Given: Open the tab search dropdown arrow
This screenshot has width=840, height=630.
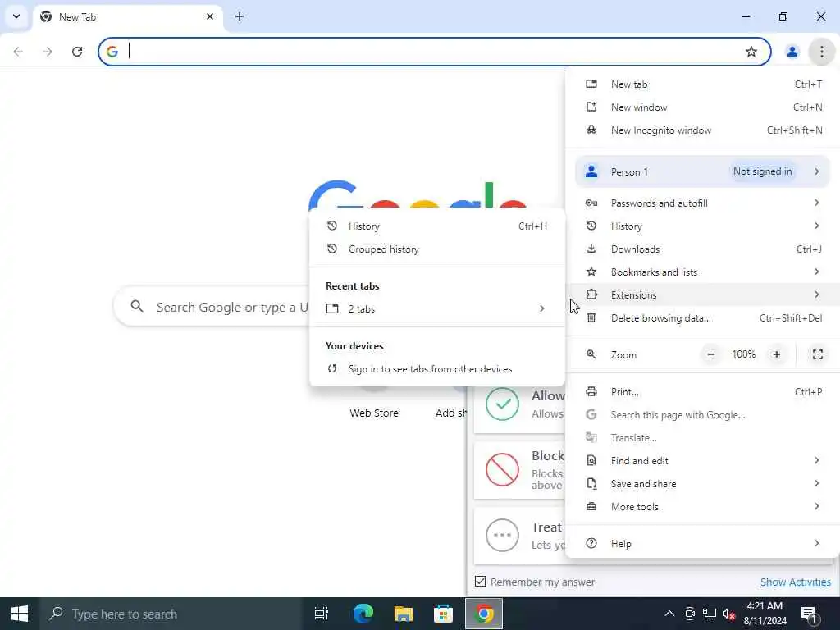Looking at the screenshot, I should point(16,16).
